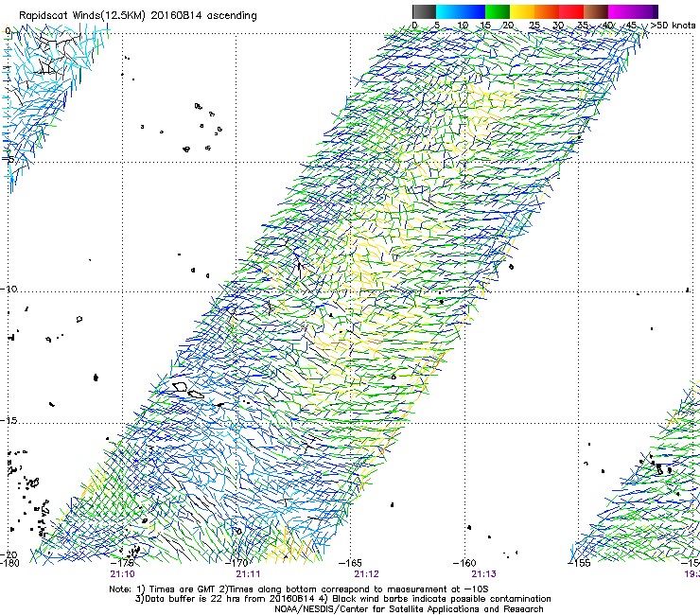
Task: Click the cyan-blue 5-15 knots legend band
Action: pos(461,11)
